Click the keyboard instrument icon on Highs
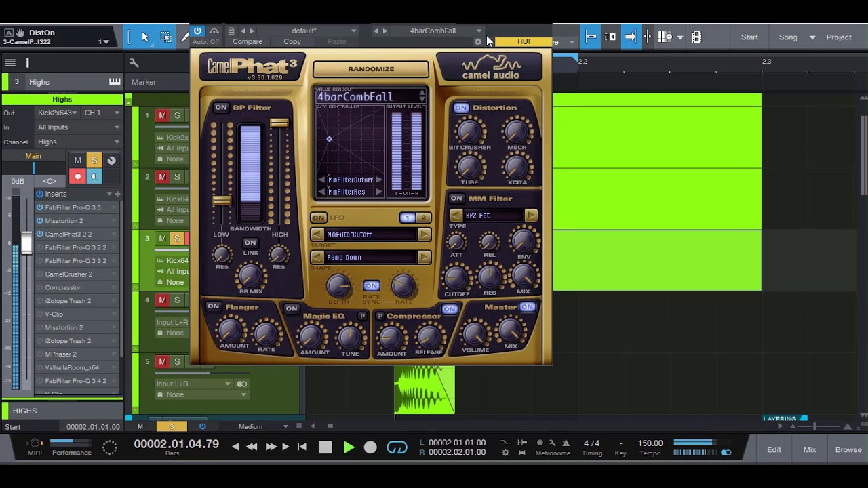This screenshot has width=868, height=488. click(x=115, y=82)
